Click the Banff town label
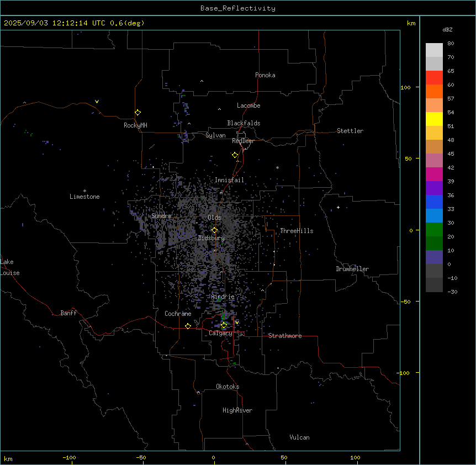The height and width of the screenshot is (465, 476). pyautogui.click(x=68, y=313)
